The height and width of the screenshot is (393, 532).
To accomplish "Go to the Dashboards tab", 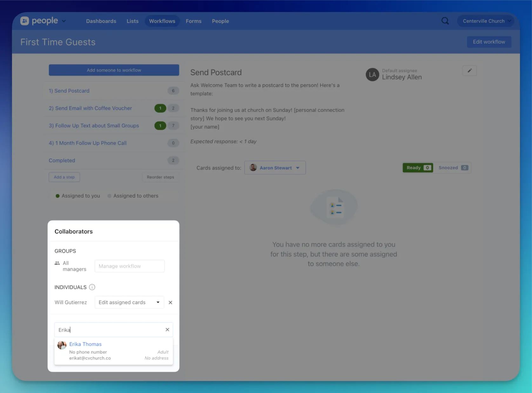I will [x=101, y=21].
